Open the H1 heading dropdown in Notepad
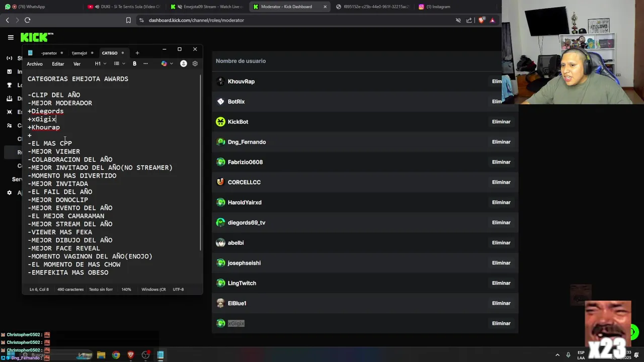The image size is (644, 362). click(100, 64)
